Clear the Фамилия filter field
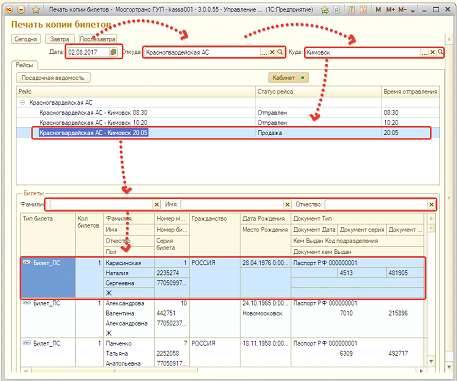The height and width of the screenshot is (381, 457). [156, 204]
